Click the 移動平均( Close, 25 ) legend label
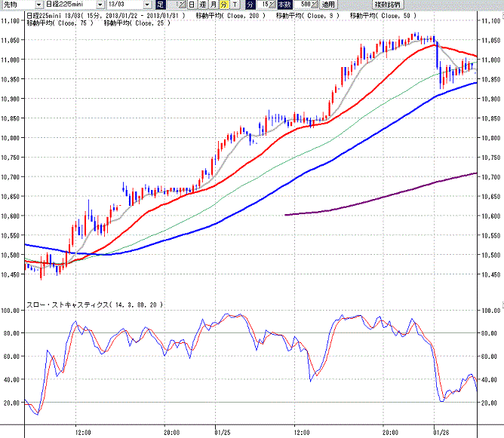Screen dimensions: 504x438 (x=137, y=23)
